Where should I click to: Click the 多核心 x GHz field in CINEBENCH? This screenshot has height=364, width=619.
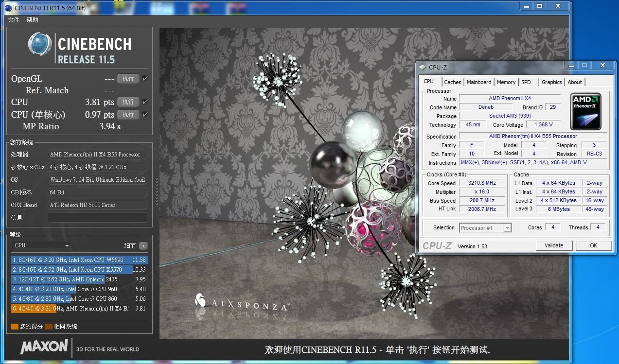[97, 167]
